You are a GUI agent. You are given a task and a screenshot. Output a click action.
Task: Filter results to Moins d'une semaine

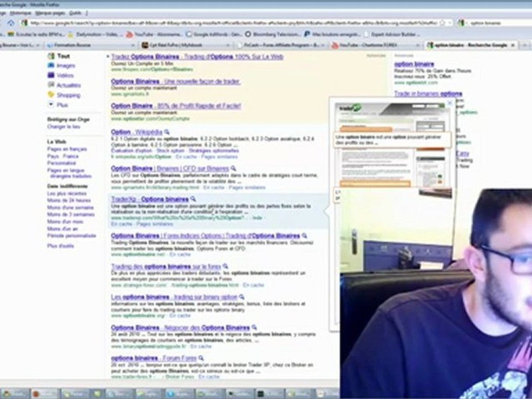[70, 207]
